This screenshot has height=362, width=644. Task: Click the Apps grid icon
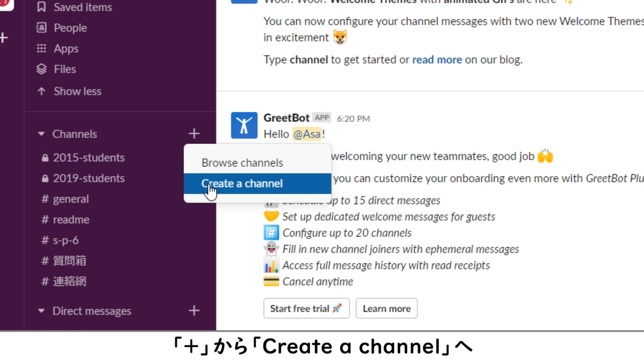point(41,49)
